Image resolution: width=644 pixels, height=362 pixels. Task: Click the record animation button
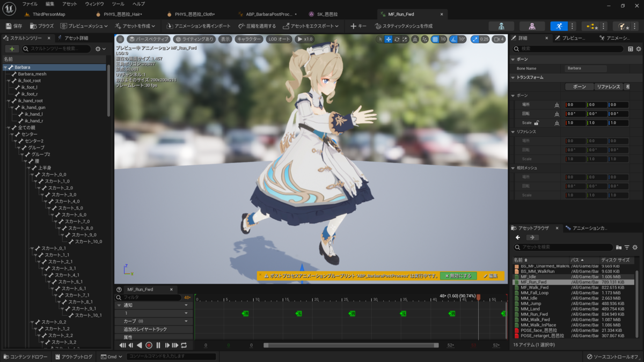[149, 345]
